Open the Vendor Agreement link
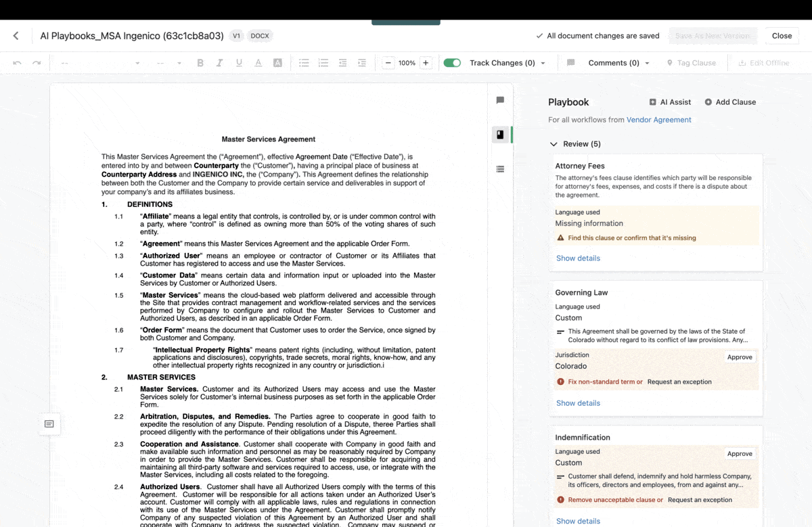 [x=659, y=120]
